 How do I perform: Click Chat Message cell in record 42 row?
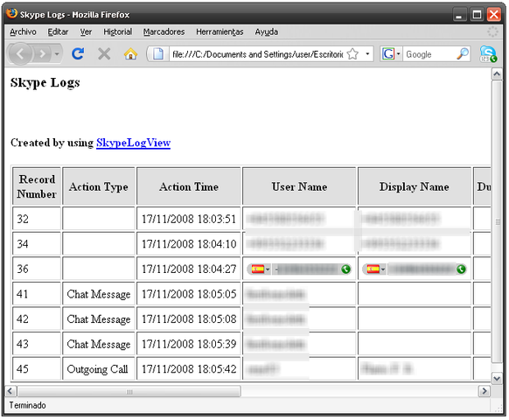[x=99, y=318]
